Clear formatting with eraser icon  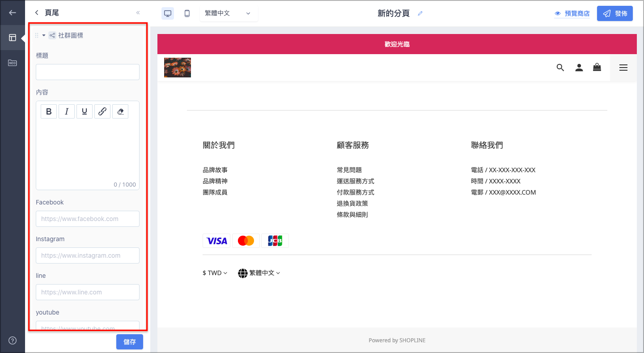coord(120,111)
